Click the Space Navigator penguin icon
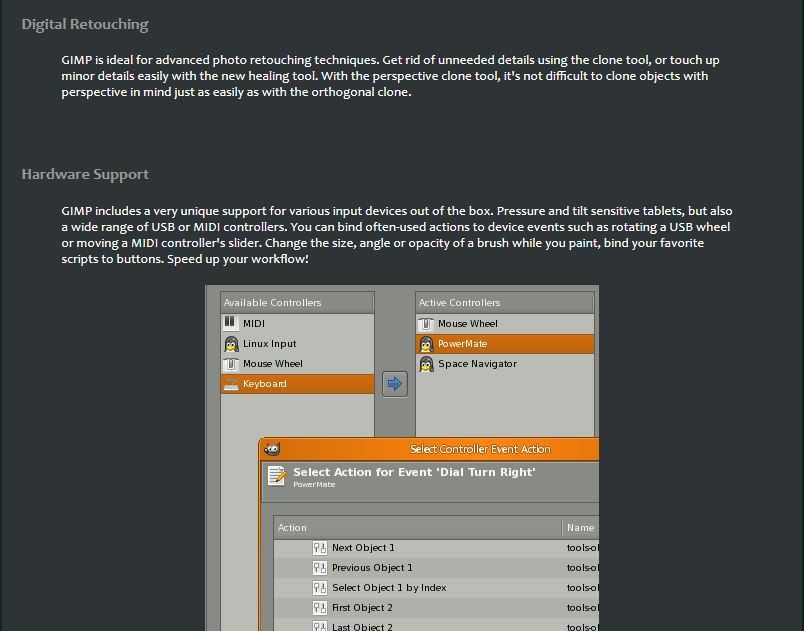 pyautogui.click(x=426, y=364)
